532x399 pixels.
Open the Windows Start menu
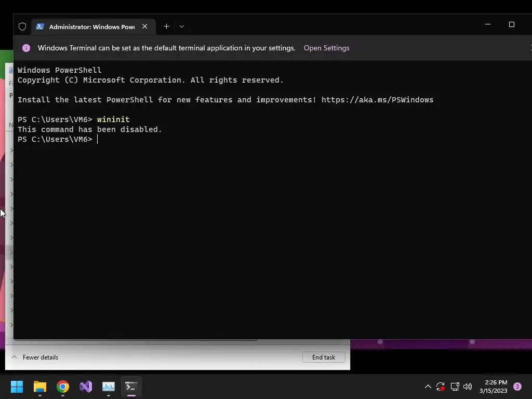pyautogui.click(x=17, y=387)
